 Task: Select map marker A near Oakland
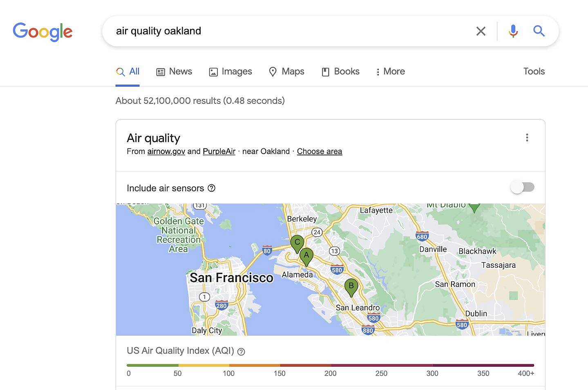pos(306,256)
